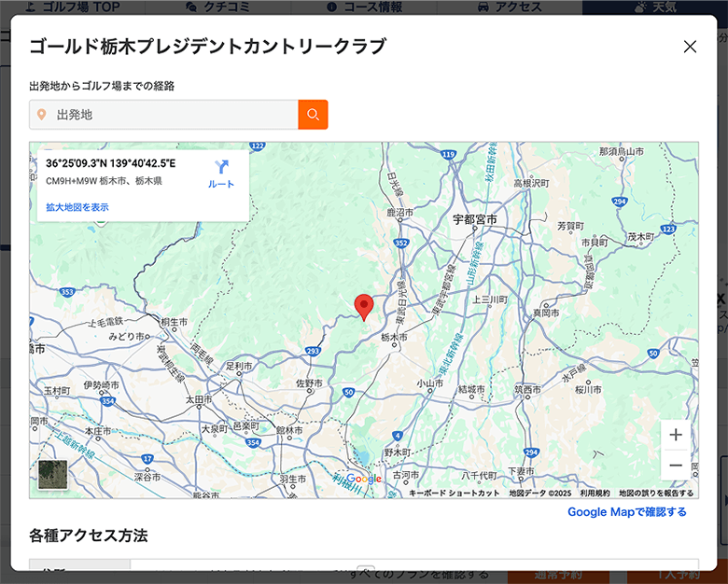Click the 結城市 label on map

pyautogui.click(x=471, y=389)
